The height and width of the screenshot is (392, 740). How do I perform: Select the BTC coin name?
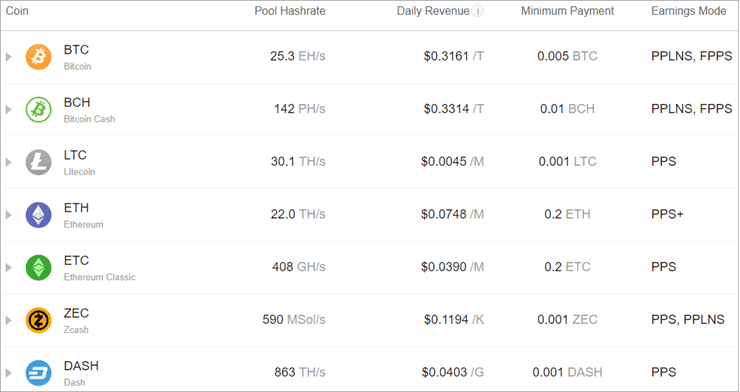pos(76,50)
